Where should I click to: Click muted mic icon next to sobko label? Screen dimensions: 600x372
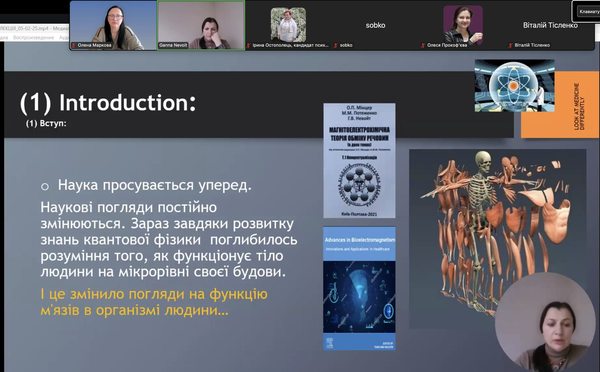pos(336,45)
